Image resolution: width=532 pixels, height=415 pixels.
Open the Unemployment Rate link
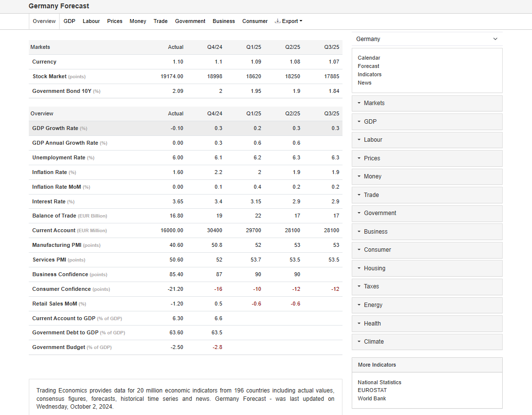(x=59, y=157)
